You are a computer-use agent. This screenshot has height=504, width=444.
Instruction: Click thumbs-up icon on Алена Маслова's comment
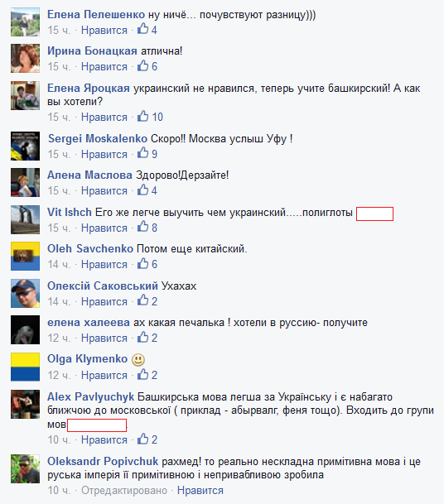pos(142,190)
